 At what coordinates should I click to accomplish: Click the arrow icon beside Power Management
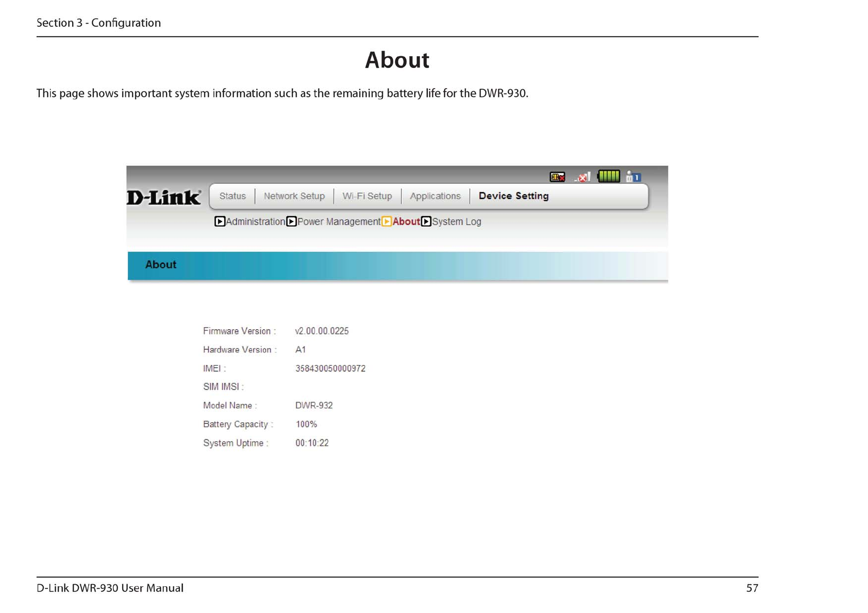coord(291,222)
